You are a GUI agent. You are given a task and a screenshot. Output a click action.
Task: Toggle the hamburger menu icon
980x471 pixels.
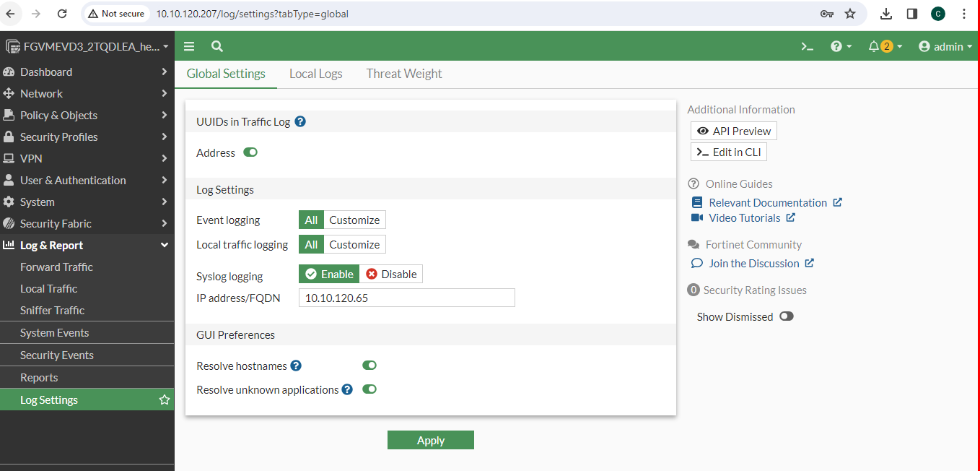(x=189, y=47)
